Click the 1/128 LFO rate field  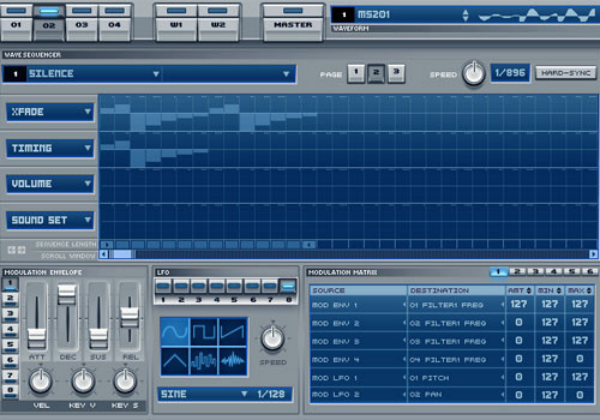point(271,394)
